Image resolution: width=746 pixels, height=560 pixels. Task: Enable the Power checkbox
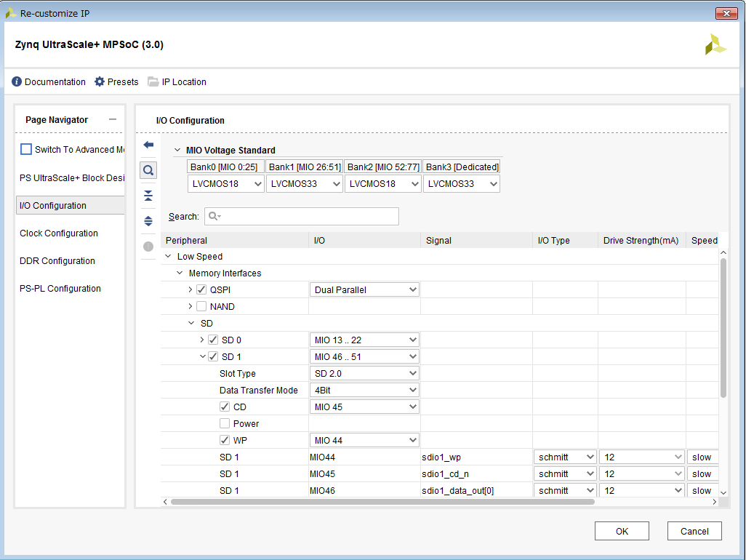click(x=225, y=423)
